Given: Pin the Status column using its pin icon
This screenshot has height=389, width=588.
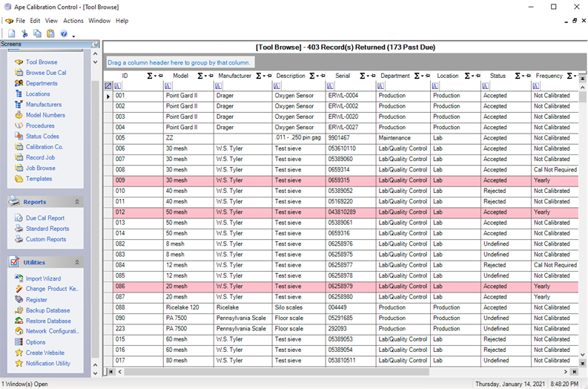Looking at the screenshot, I should pyautogui.click(x=529, y=76).
